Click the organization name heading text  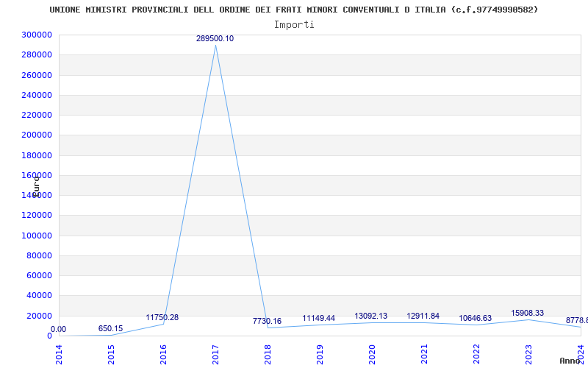(x=294, y=10)
